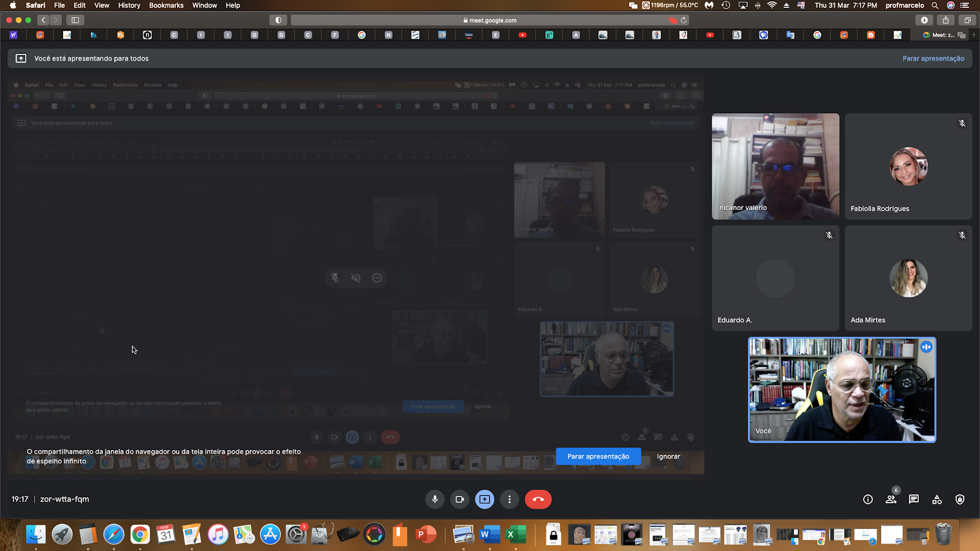Show Safari downloads
The width and height of the screenshot is (980, 551).
924,20
